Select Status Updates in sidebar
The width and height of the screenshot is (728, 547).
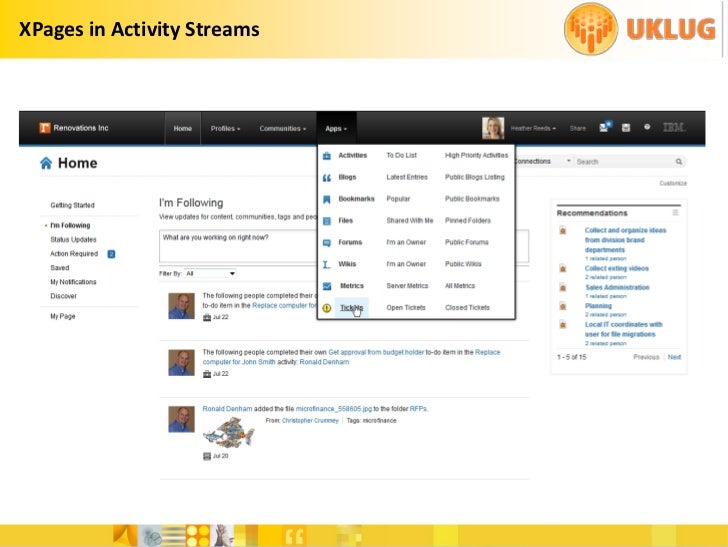click(x=73, y=240)
